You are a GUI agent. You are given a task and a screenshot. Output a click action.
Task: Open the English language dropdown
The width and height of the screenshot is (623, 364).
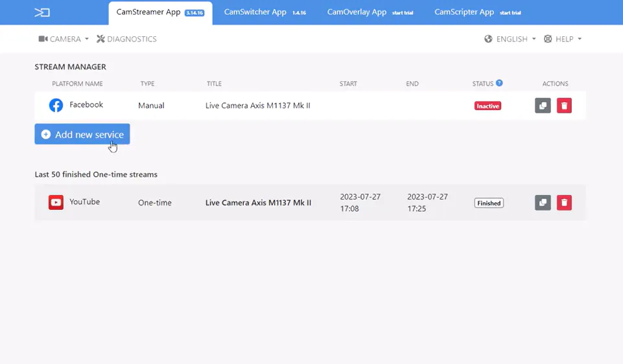510,39
